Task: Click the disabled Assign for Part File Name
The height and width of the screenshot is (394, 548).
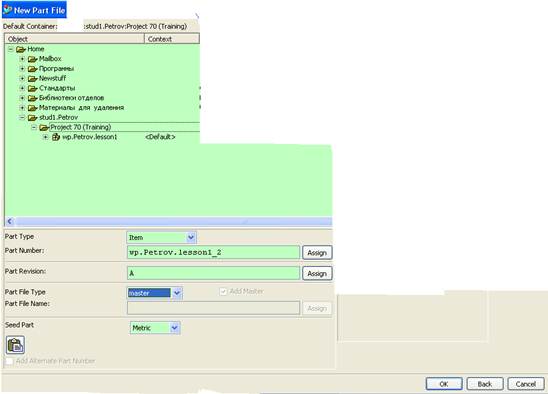Action: (317, 308)
